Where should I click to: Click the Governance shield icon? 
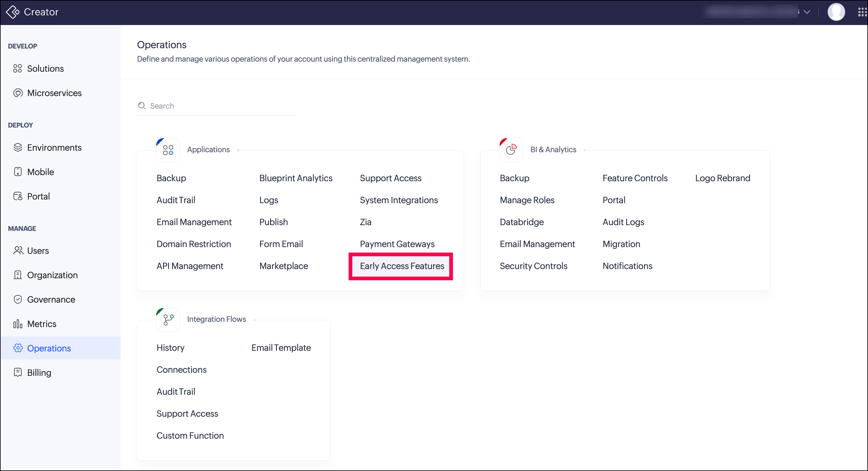click(18, 299)
